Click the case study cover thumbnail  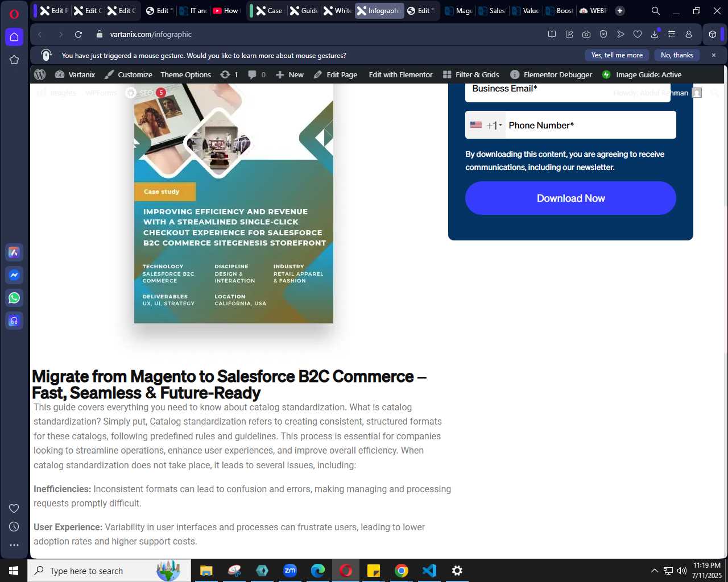(234, 203)
